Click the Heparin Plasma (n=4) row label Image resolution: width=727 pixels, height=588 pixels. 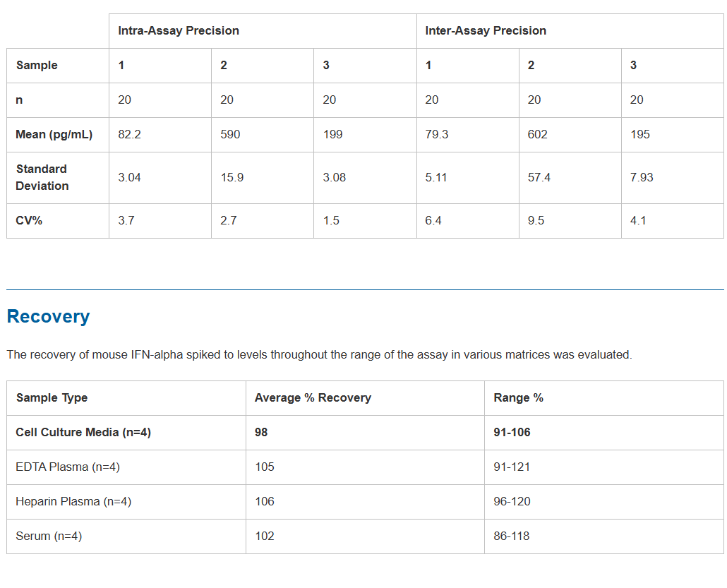pos(73,501)
